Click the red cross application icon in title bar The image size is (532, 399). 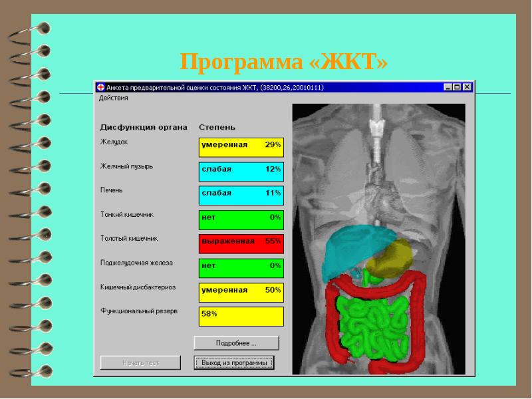click(x=101, y=87)
